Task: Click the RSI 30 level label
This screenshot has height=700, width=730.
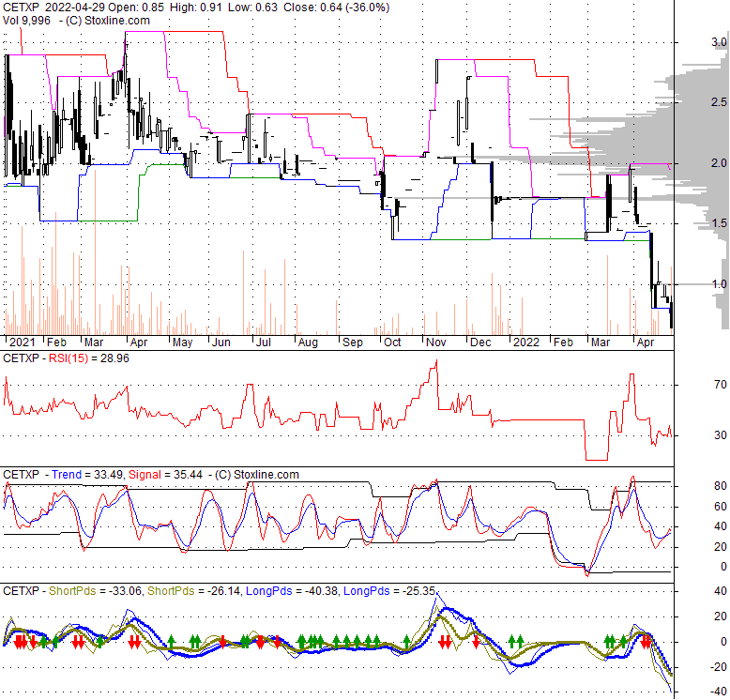Action: point(721,435)
